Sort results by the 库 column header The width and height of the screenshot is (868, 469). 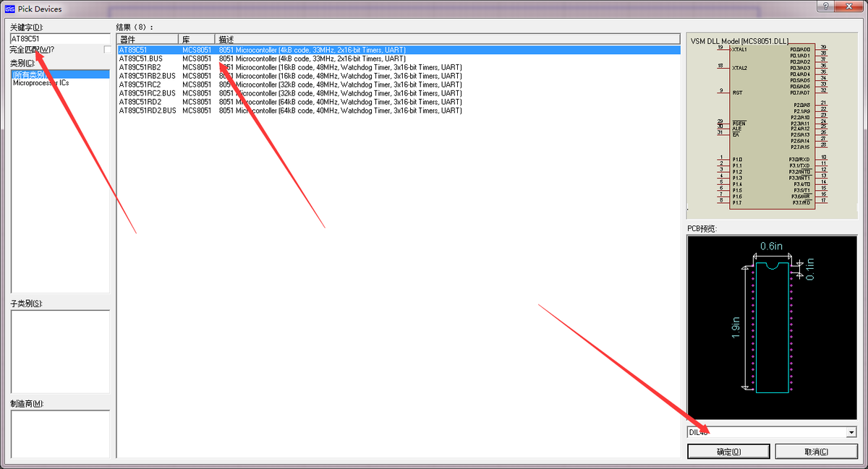tap(197, 38)
